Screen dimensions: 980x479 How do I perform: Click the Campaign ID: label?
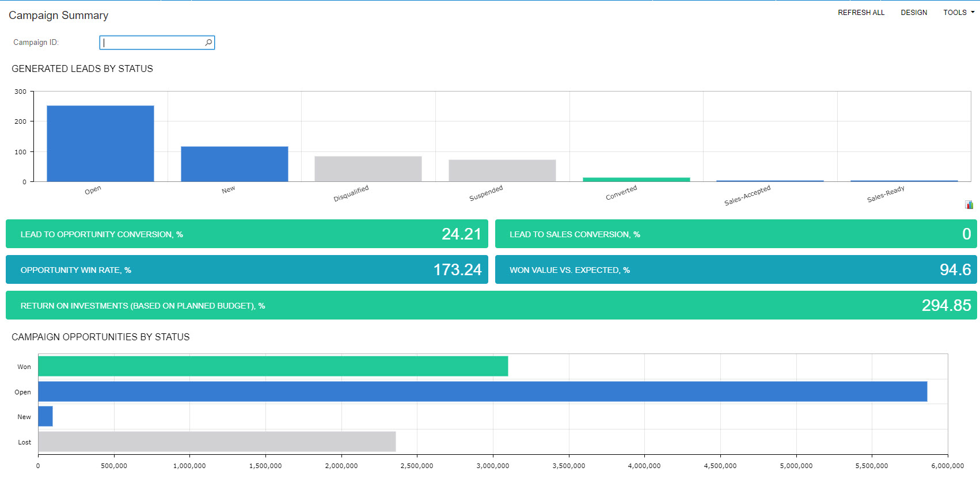pyautogui.click(x=36, y=43)
